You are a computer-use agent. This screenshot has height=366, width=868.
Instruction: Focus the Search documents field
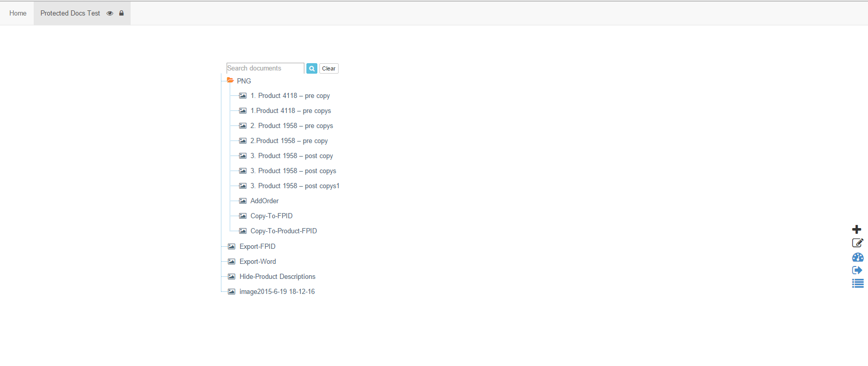tap(265, 68)
